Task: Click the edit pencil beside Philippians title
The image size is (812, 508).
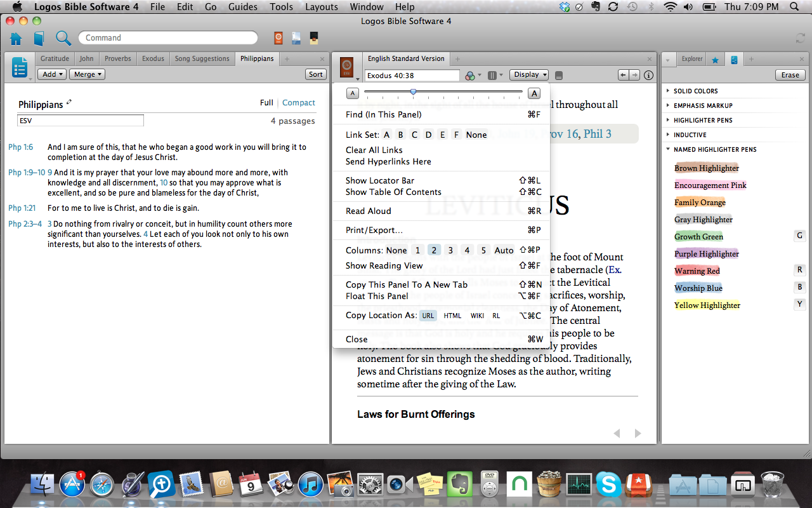Action: pos(69,102)
